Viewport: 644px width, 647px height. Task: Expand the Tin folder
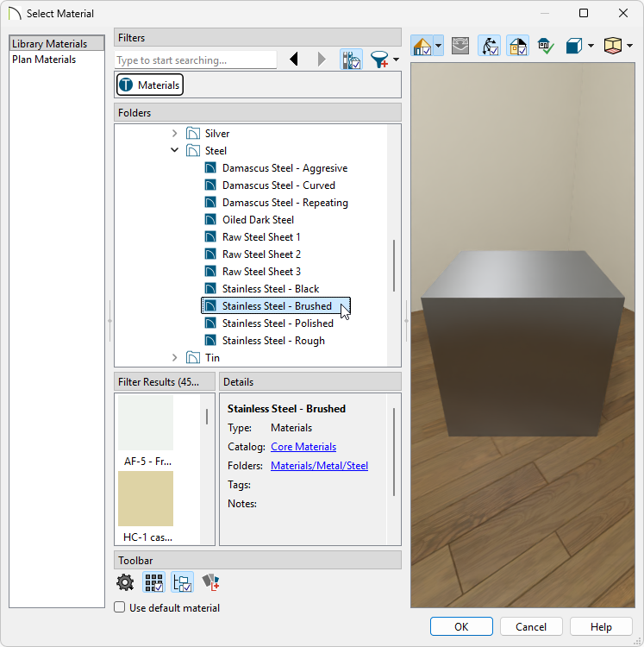click(x=174, y=357)
